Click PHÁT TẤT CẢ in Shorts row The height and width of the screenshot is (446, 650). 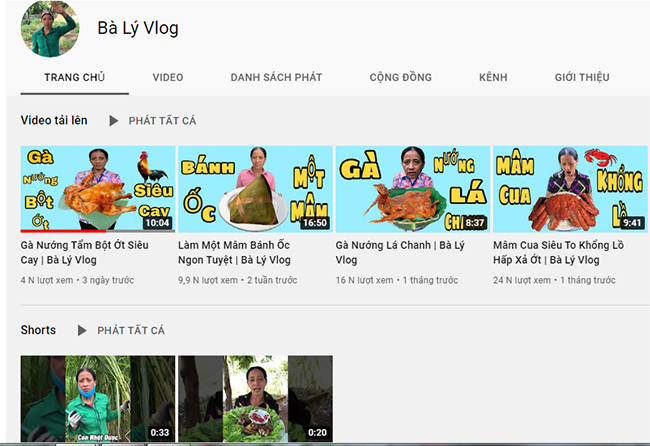[x=131, y=331]
